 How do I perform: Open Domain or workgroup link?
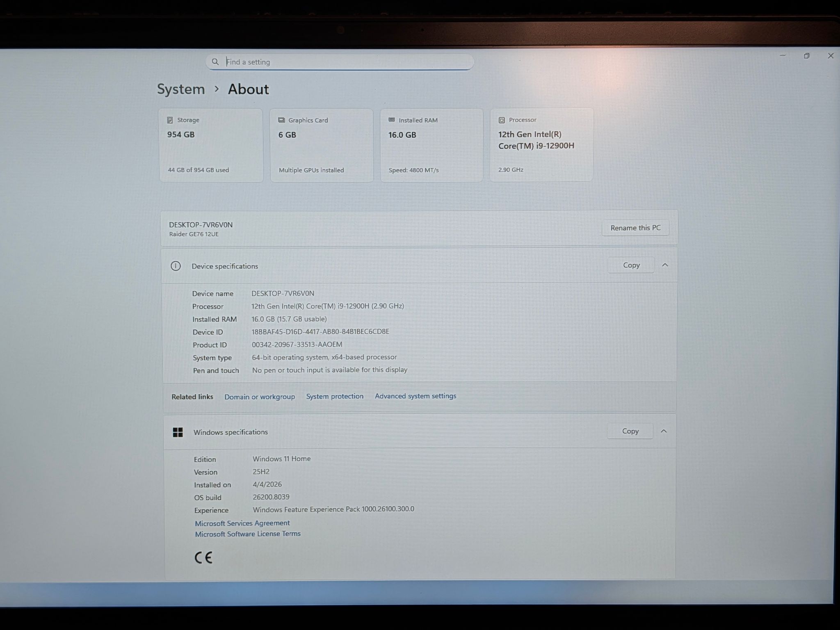tap(260, 397)
